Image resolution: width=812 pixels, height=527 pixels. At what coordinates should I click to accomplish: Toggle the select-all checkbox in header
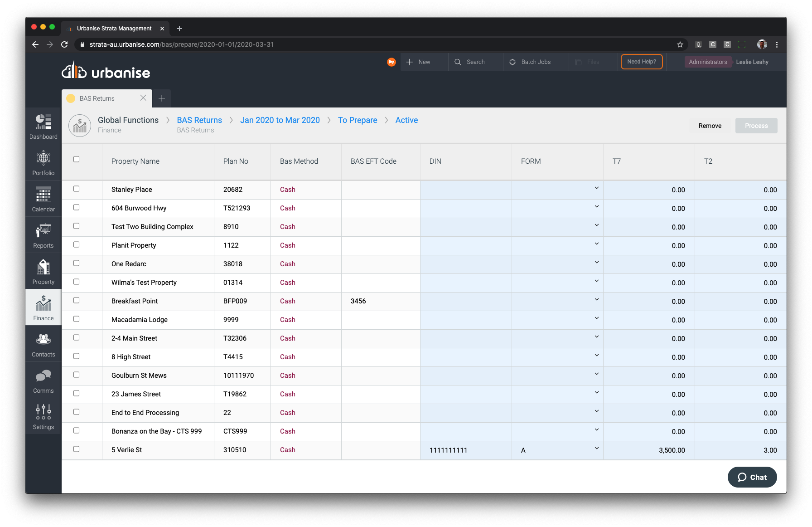76,159
